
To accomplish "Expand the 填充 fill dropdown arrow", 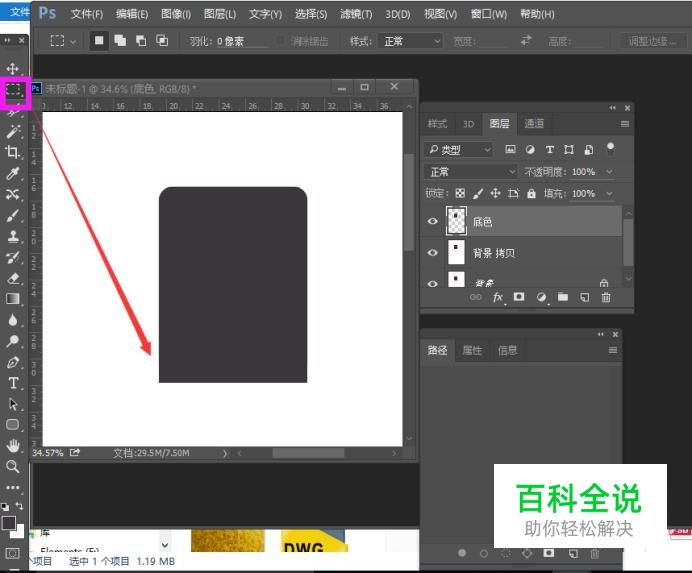I will click(609, 193).
